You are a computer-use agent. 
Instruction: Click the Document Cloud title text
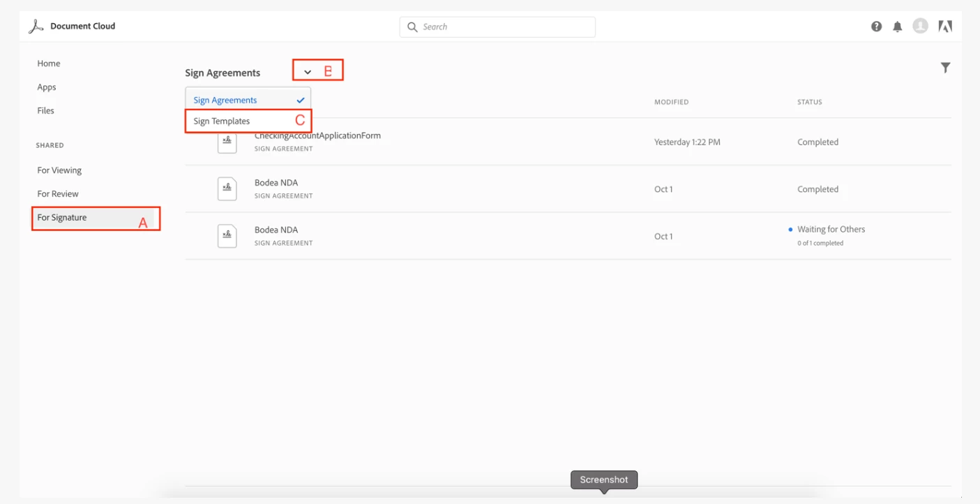coord(83,26)
